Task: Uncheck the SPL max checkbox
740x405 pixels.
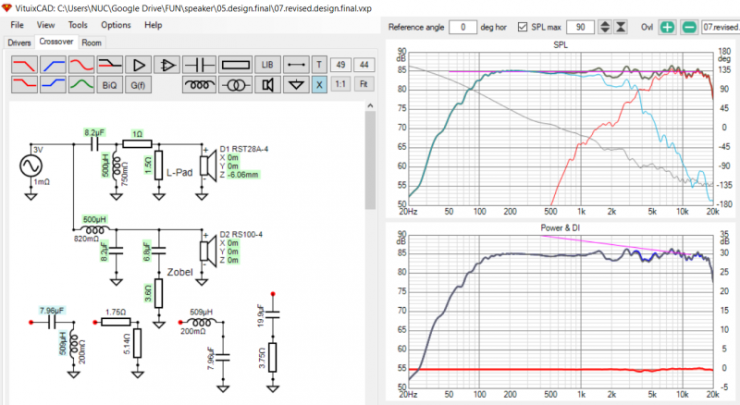Action: (523, 25)
